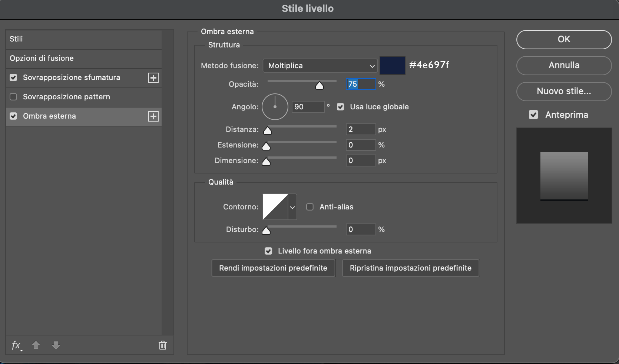Expand the Contorno contour picker arrow

click(x=292, y=207)
